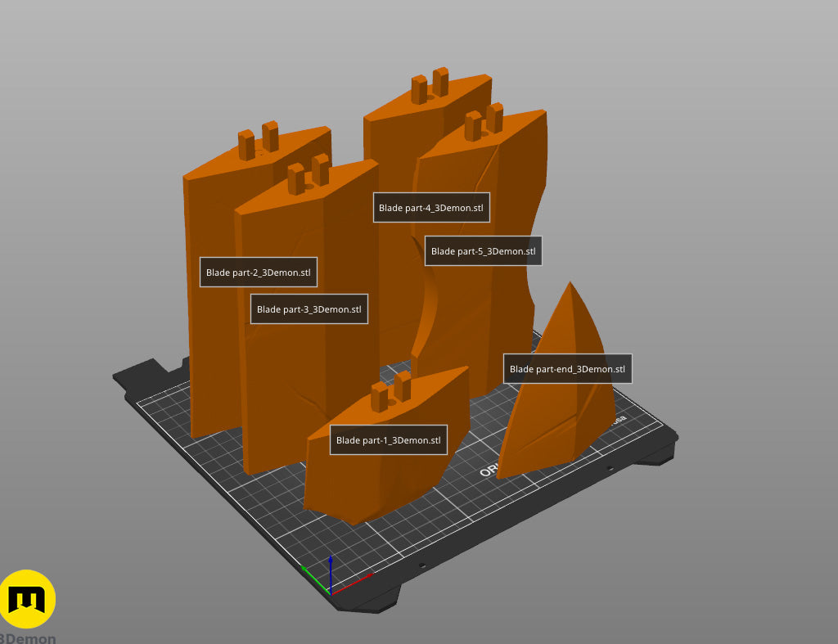Viewport: 838px width, 644px height.
Task: Click connector pegs atop part-3 blade segment
Action: coord(309,173)
